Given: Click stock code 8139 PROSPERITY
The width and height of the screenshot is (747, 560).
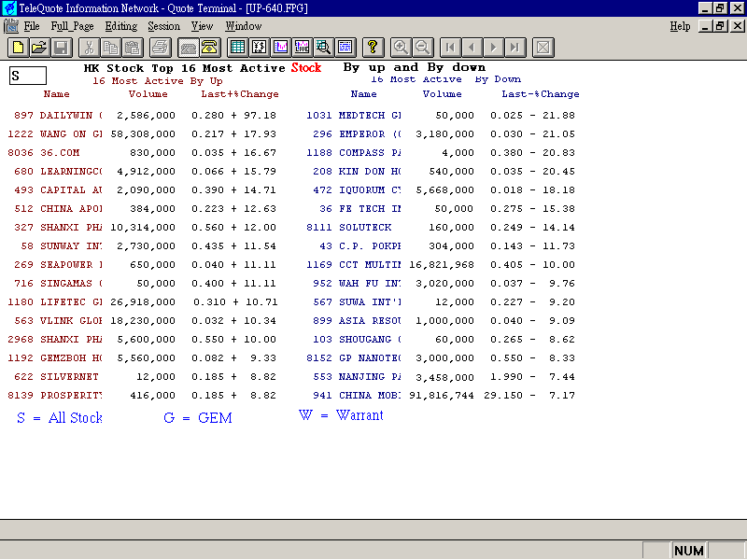Looking at the screenshot, I should 21,395.
